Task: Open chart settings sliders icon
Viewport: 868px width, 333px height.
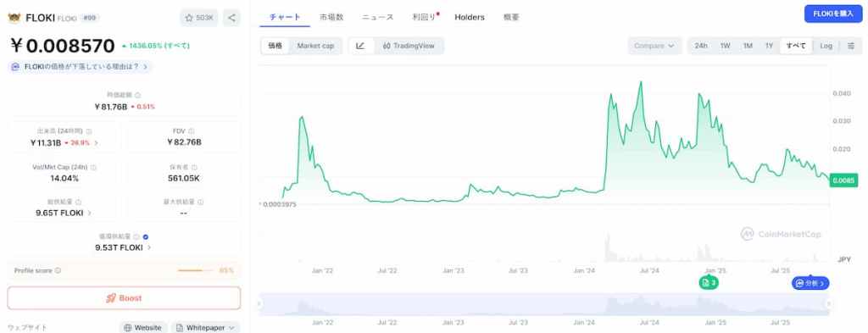Action: point(851,46)
